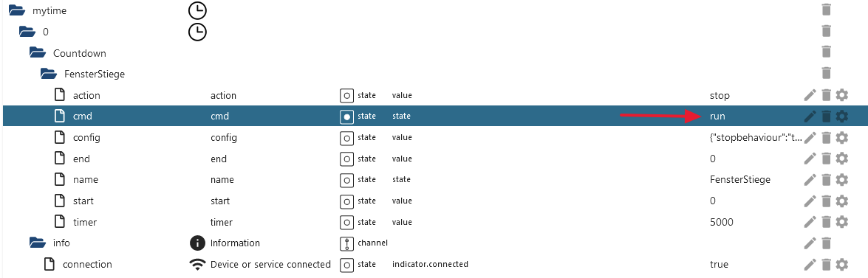
Task: Collapse the mytime folder
Action: pos(17,10)
